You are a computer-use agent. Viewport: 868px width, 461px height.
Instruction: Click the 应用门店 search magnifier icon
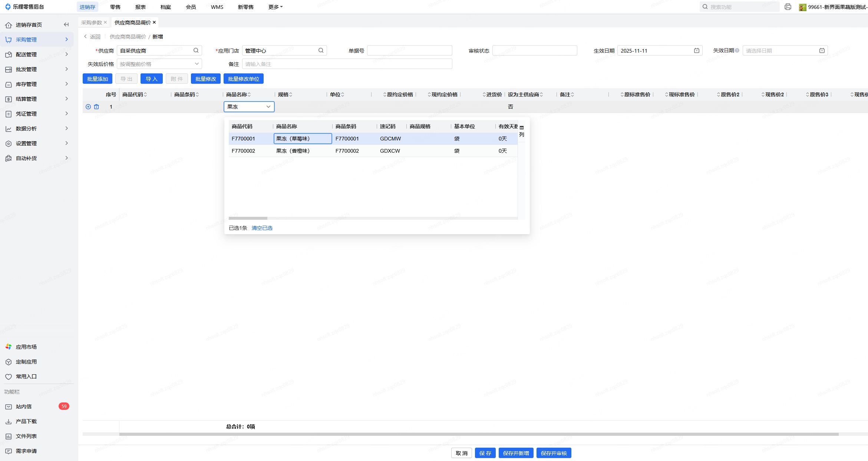321,50
